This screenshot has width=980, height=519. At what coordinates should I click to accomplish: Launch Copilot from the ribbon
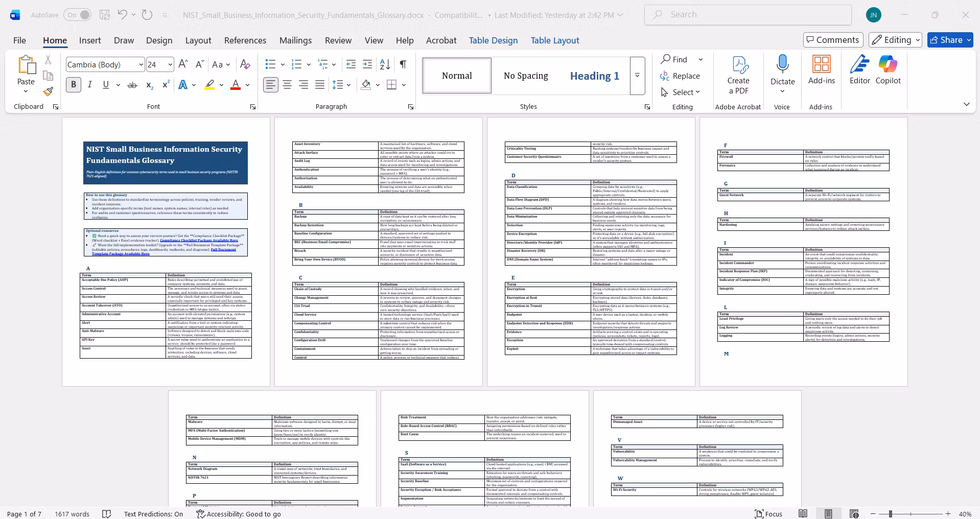pos(888,70)
